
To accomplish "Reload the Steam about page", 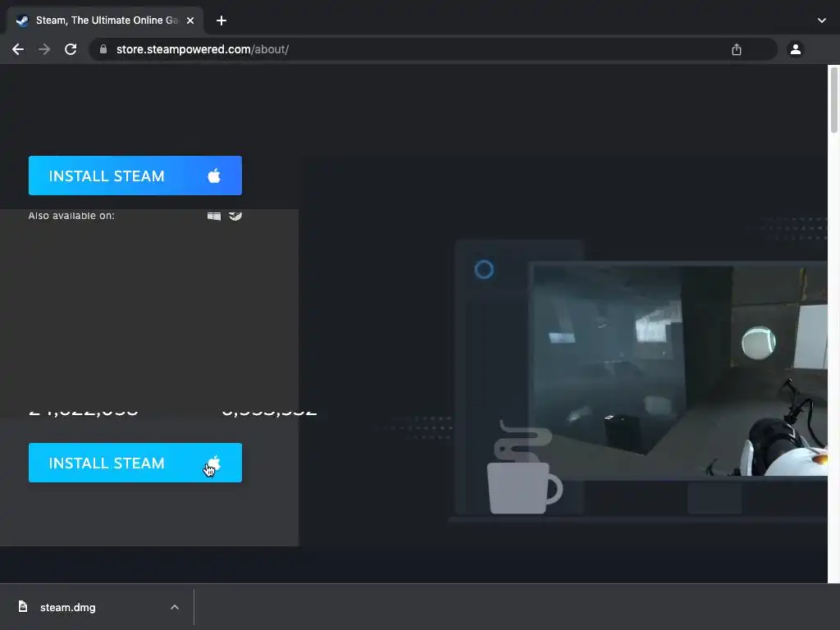I will (x=71, y=49).
